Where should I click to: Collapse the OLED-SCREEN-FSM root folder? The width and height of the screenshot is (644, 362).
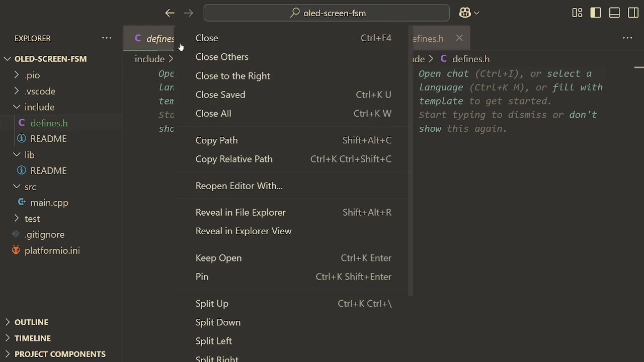tap(8, 59)
